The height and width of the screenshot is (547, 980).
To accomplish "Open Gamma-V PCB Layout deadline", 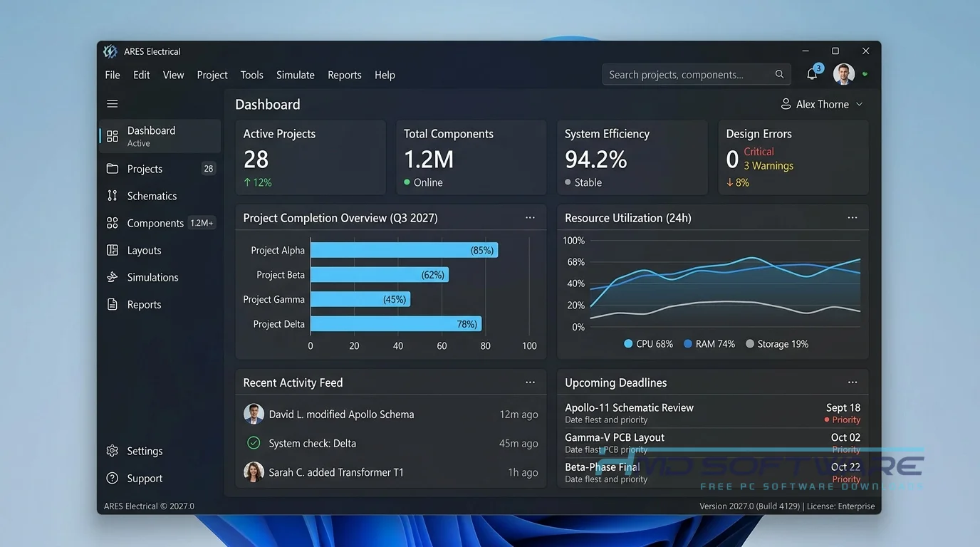I will 713,443.
